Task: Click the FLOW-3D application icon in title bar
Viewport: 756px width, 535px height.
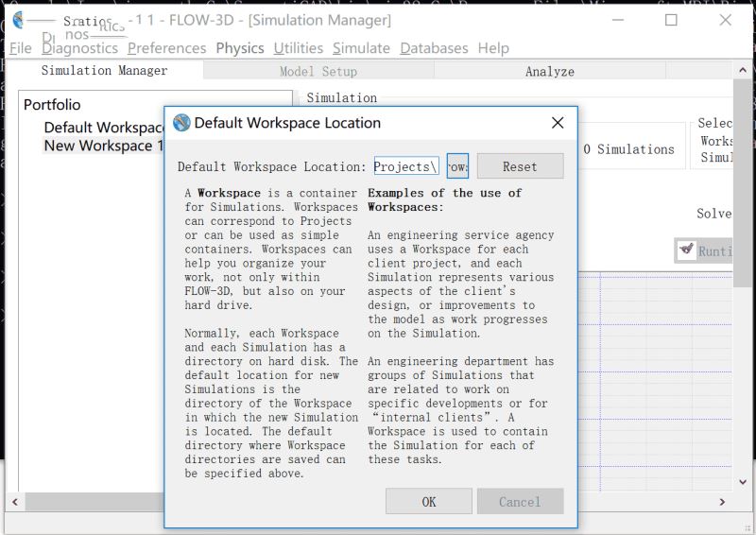Action: (18, 20)
